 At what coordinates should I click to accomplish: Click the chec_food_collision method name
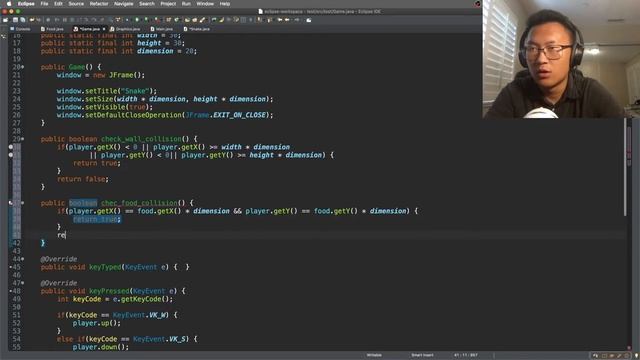click(x=139, y=203)
